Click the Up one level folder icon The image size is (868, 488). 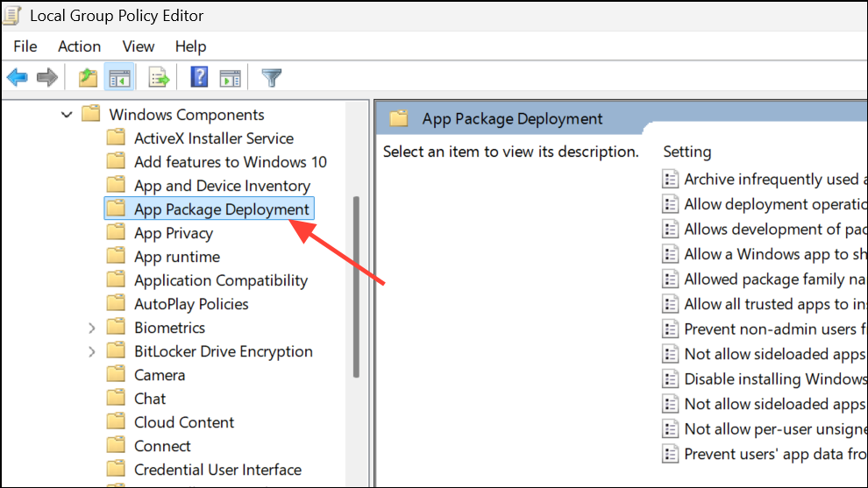pos(88,78)
